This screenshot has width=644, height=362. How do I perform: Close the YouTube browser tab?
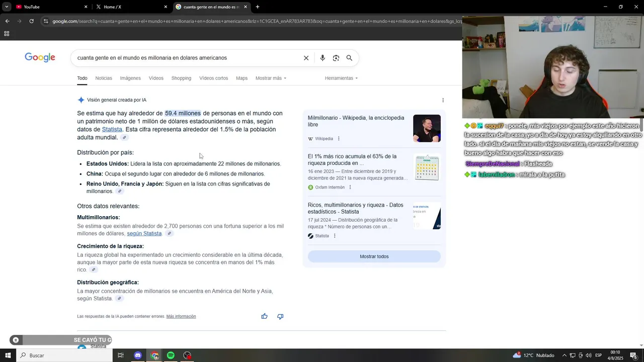86,7
